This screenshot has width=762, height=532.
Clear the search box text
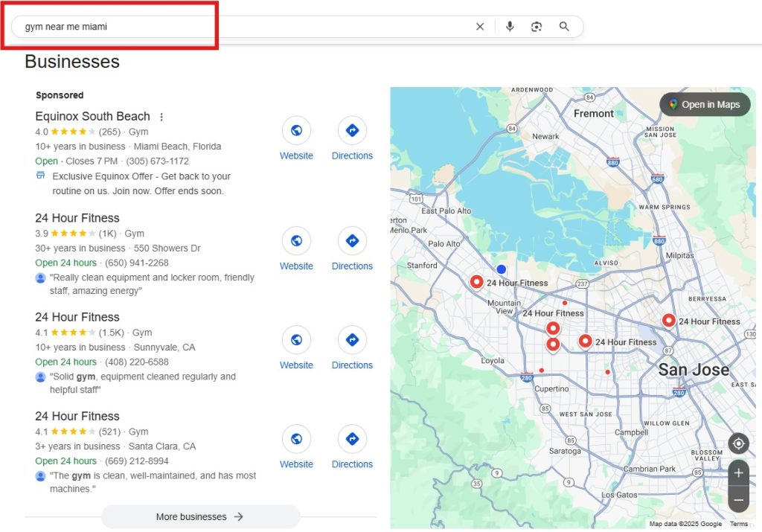pyautogui.click(x=480, y=27)
